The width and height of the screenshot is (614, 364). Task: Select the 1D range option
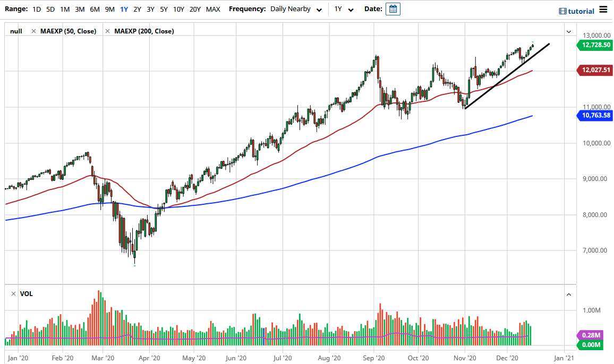pos(37,9)
